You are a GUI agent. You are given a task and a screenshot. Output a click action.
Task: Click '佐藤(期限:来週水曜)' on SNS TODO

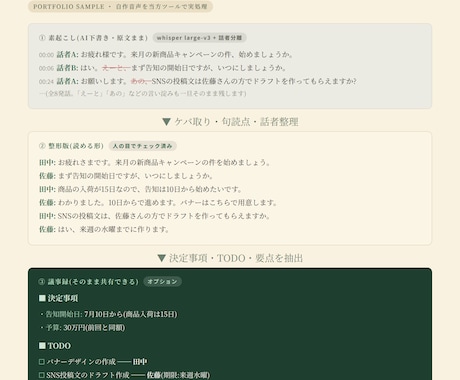[x=178, y=375]
